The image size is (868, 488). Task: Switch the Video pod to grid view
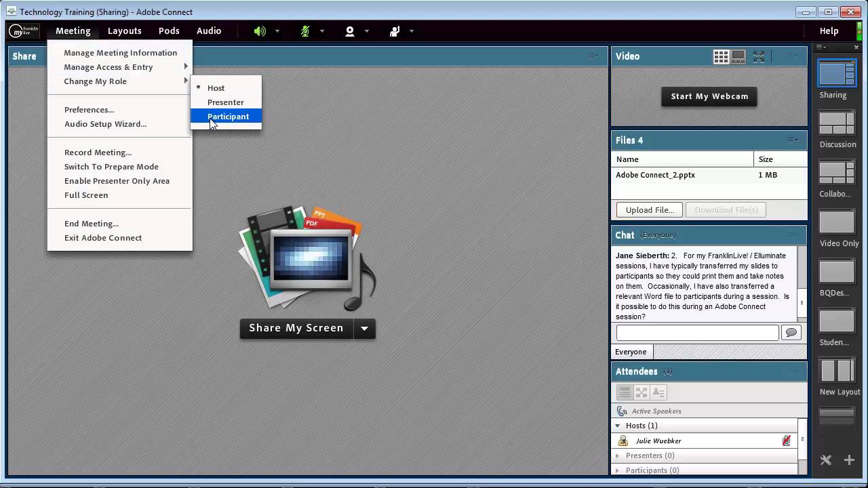point(721,57)
